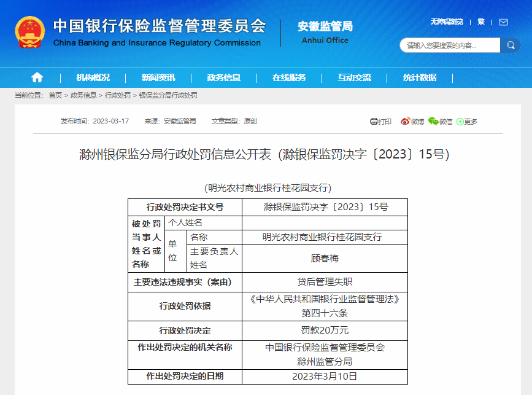
Task: Click the 行政处罚决定书文号 header cell
Action: tap(185, 207)
